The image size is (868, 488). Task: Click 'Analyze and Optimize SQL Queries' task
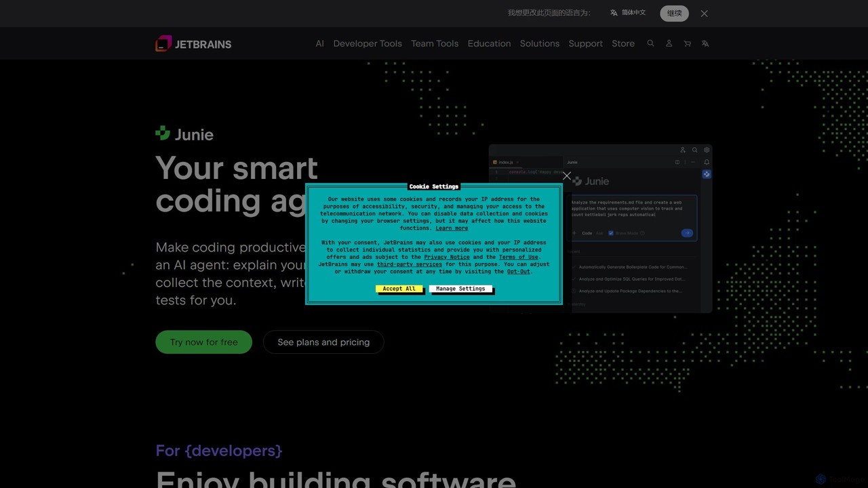point(631,279)
